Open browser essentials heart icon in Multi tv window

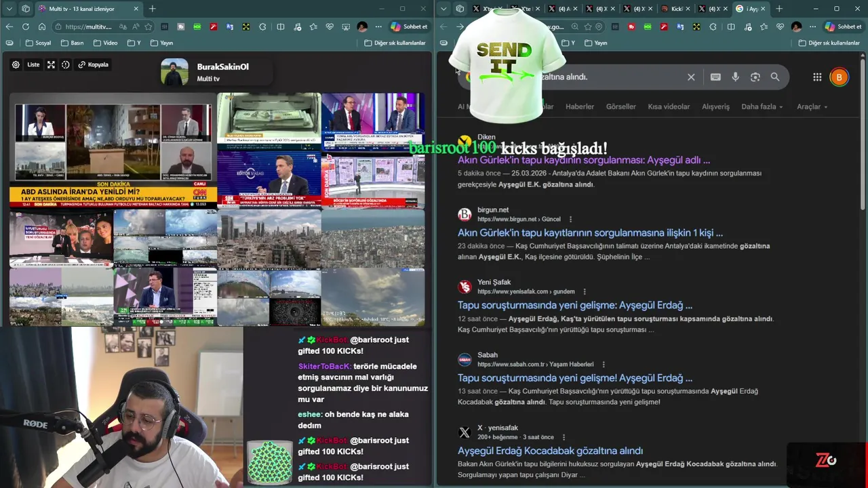coord(330,26)
